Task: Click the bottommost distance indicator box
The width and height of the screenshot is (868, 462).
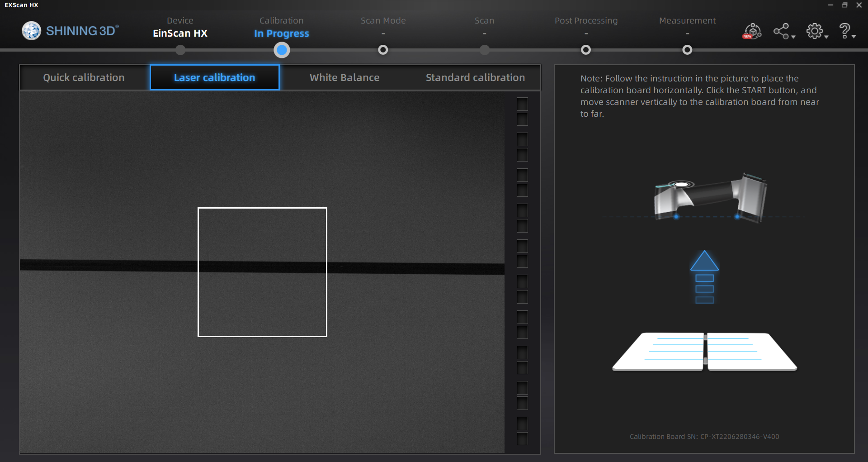Action: (522, 439)
